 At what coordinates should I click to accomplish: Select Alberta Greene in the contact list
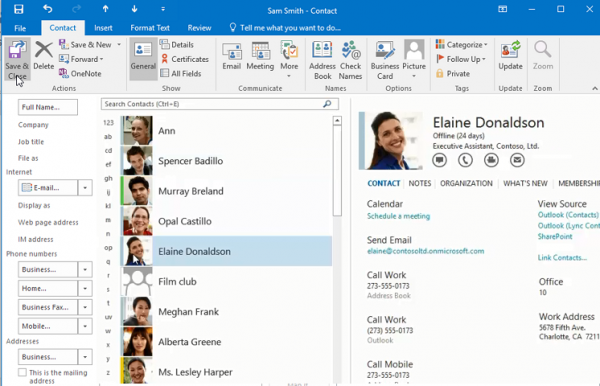point(226,342)
